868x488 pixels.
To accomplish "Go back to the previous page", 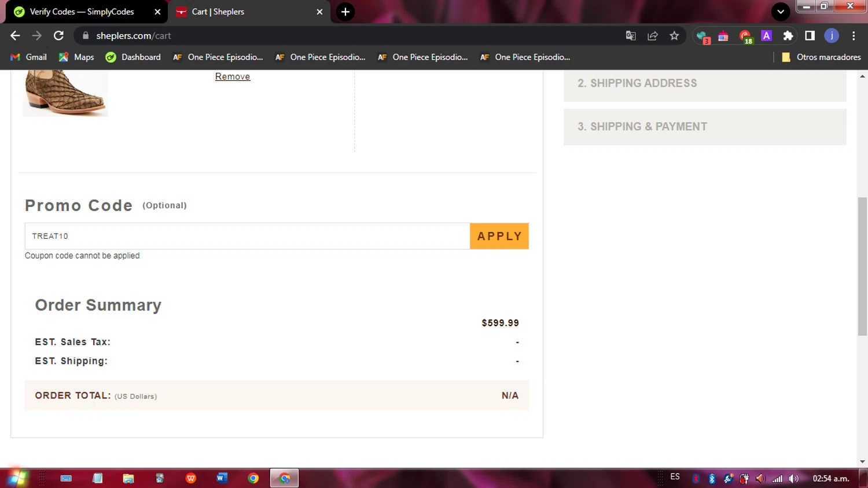I will tap(15, 36).
